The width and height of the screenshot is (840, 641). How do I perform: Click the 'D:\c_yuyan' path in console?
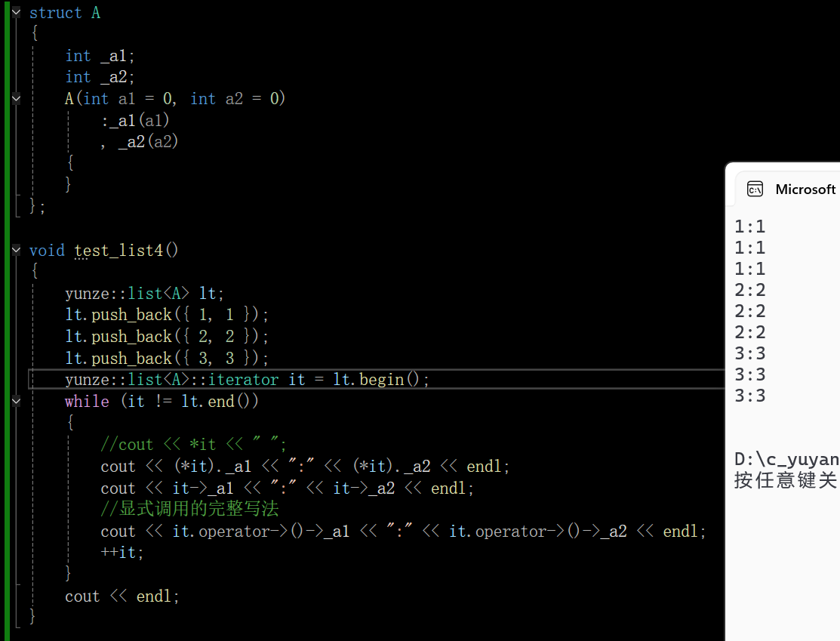[786, 459]
